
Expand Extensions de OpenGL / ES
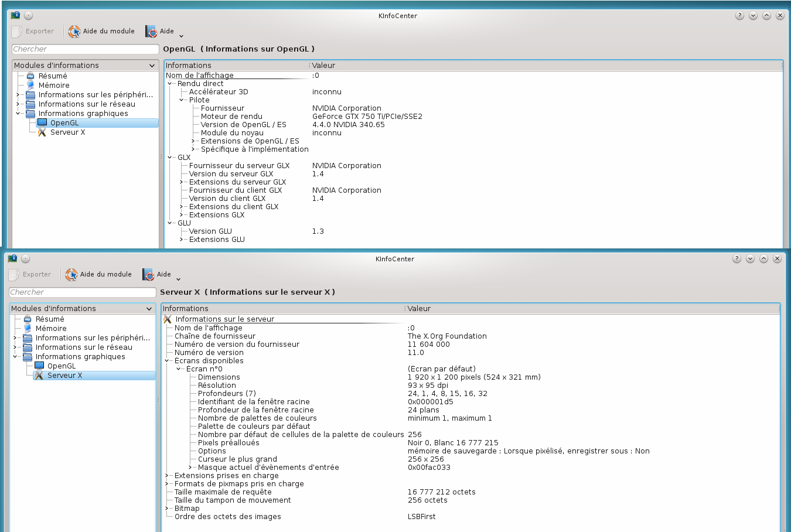(193, 141)
